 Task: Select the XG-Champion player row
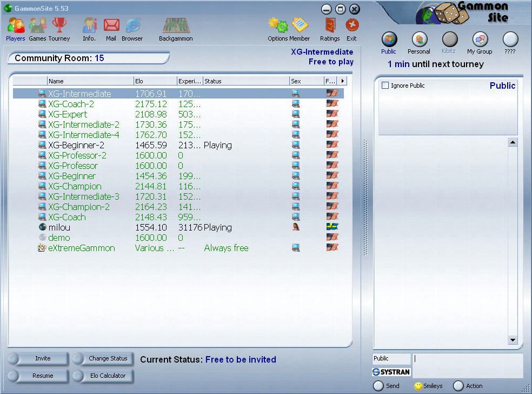(178, 186)
